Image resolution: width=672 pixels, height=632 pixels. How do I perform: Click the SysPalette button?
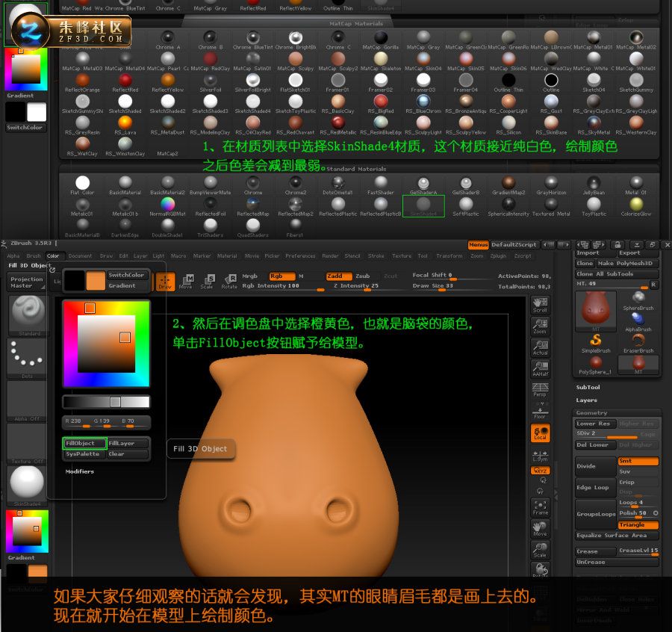(x=84, y=454)
